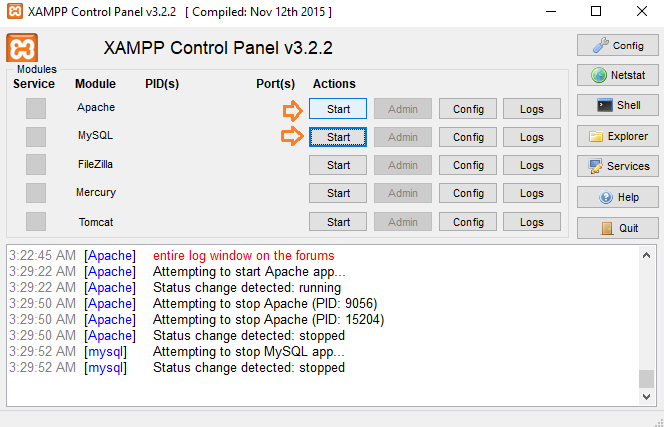Open the Apache Config dropdown button

coord(468,109)
